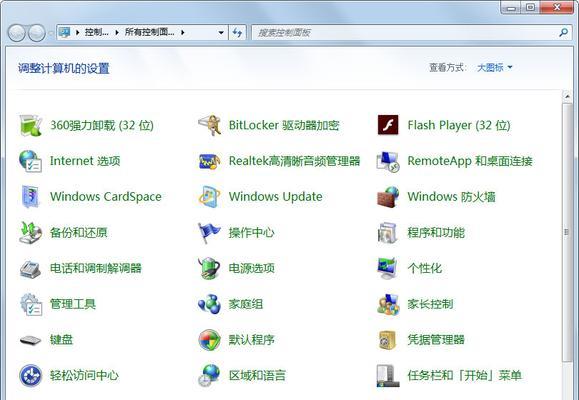
Task: Click the 家长控制 people icon
Action: click(388, 304)
